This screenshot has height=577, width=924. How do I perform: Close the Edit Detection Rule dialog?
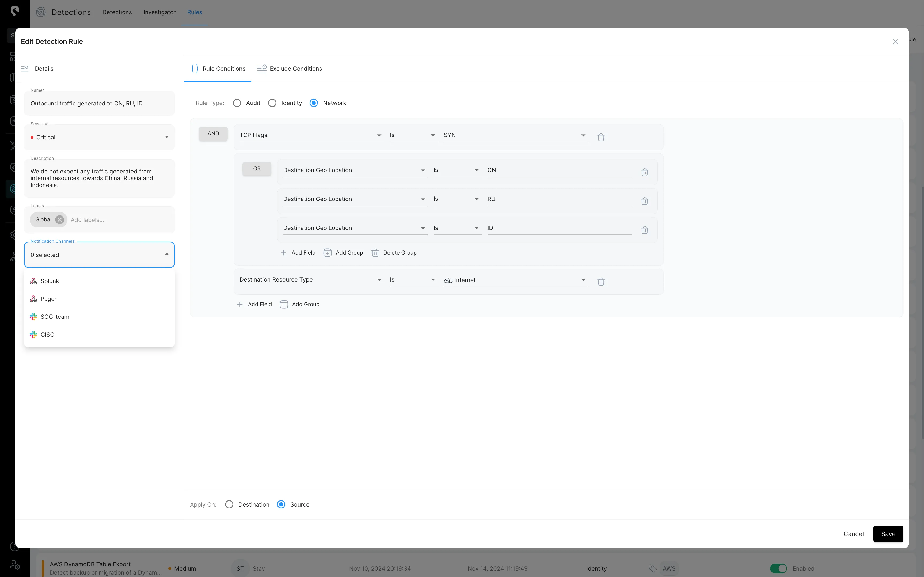tap(895, 41)
